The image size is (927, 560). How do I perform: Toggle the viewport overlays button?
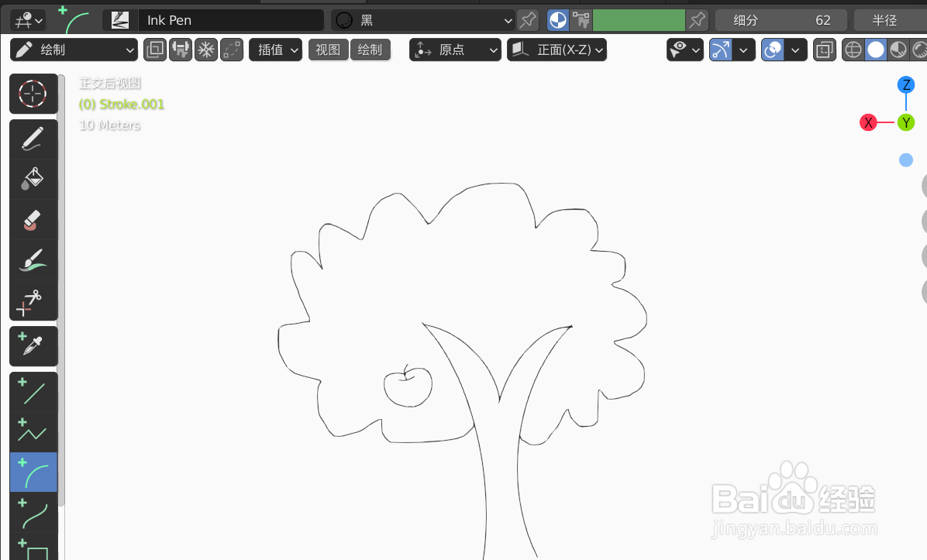coord(773,50)
